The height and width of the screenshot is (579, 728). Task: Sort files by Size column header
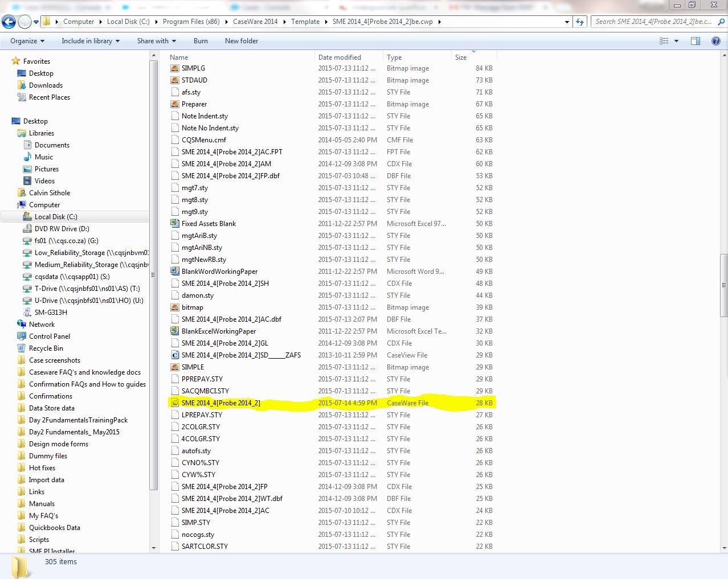461,58
